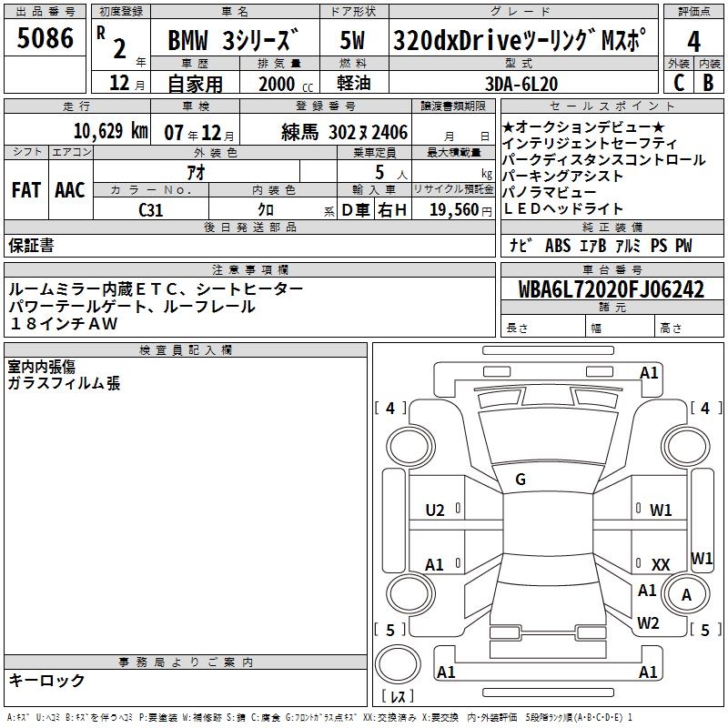The width and height of the screenshot is (728, 728).
Task: Select the エアB equipment entry
Action: click(593, 246)
